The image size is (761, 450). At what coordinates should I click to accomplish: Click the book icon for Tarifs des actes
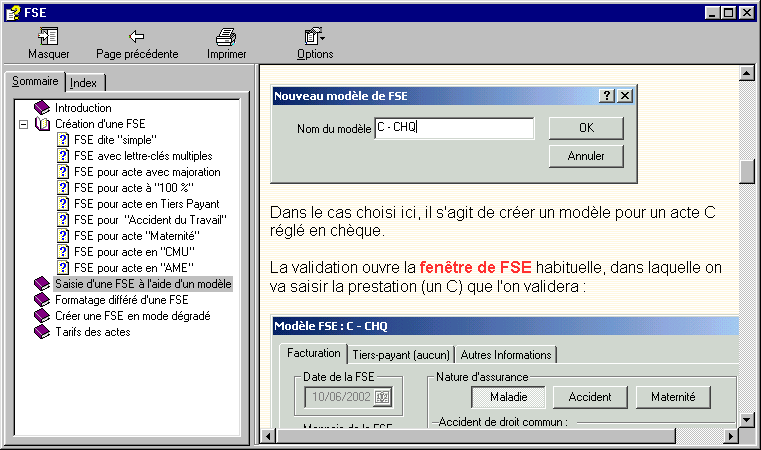42,332
